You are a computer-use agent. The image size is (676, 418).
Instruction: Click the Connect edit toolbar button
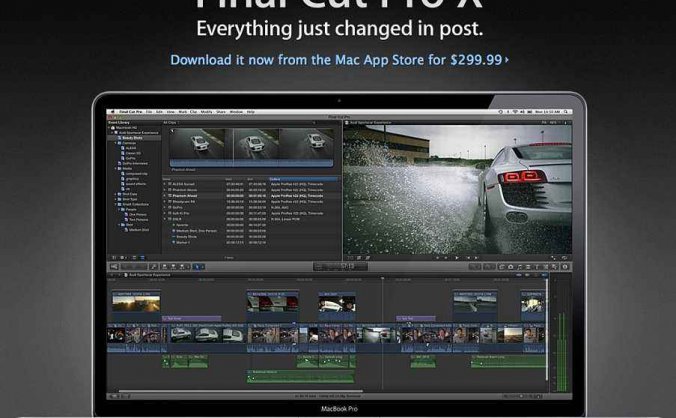tap(165, 267)
